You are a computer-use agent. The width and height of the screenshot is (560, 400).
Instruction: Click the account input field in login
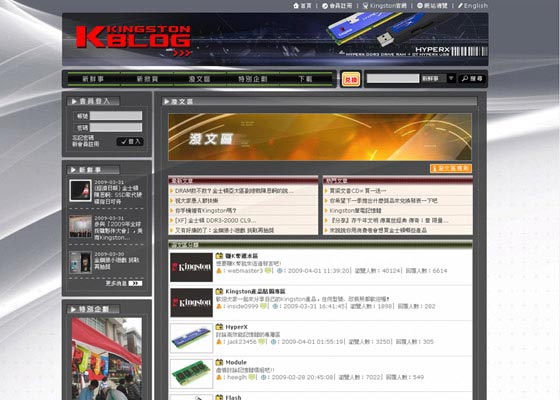click(116, 116)
